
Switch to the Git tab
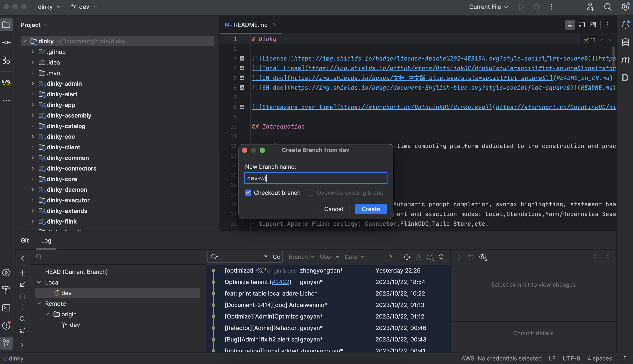25,240
